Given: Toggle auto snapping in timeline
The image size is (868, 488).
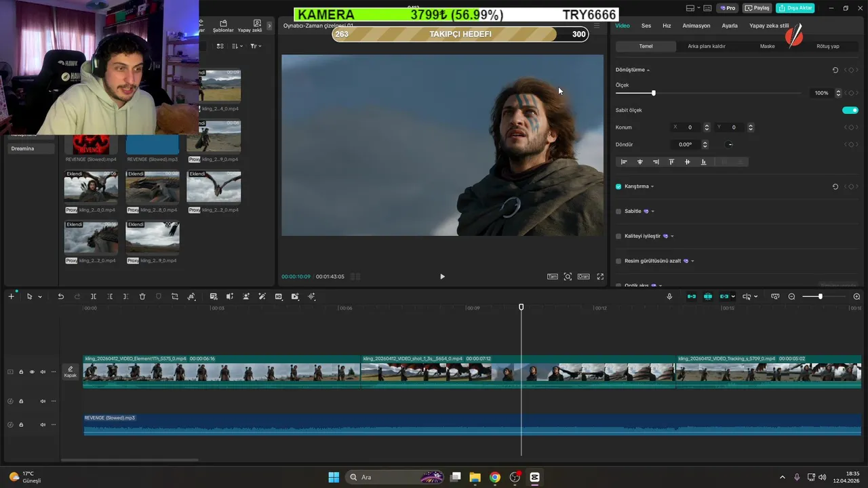Looking at the screenshot, I should (708, 297).
